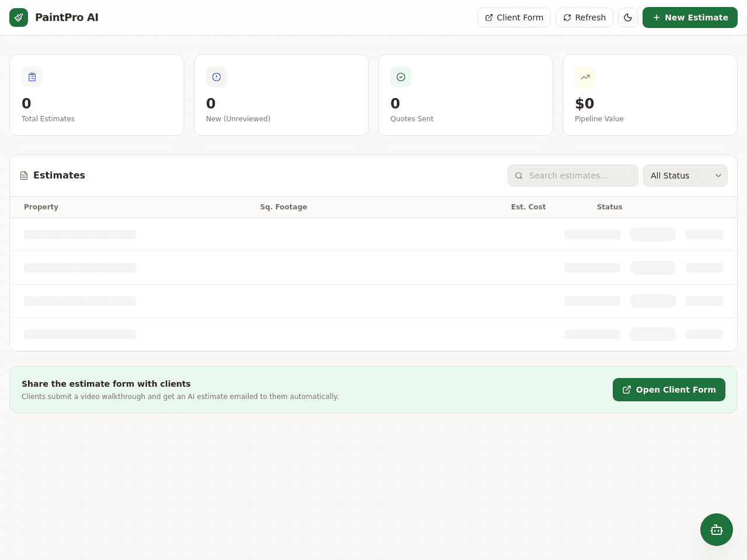Viewport: 747px width, 560px height.
Task: Open the AI assistant robot chat button
Action: [x=717, y=530]
